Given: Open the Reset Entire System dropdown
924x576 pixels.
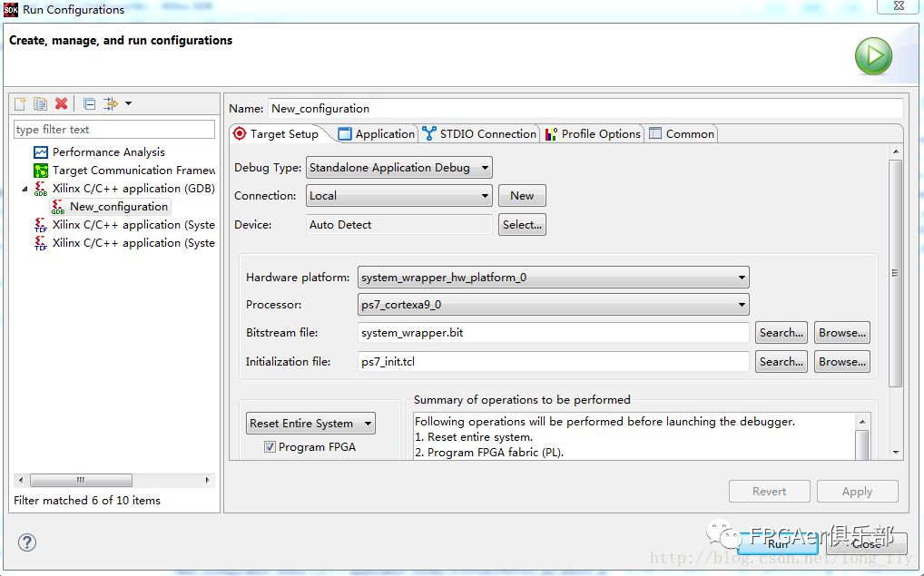Looking at the screenshot, I should tap(310, 424).
